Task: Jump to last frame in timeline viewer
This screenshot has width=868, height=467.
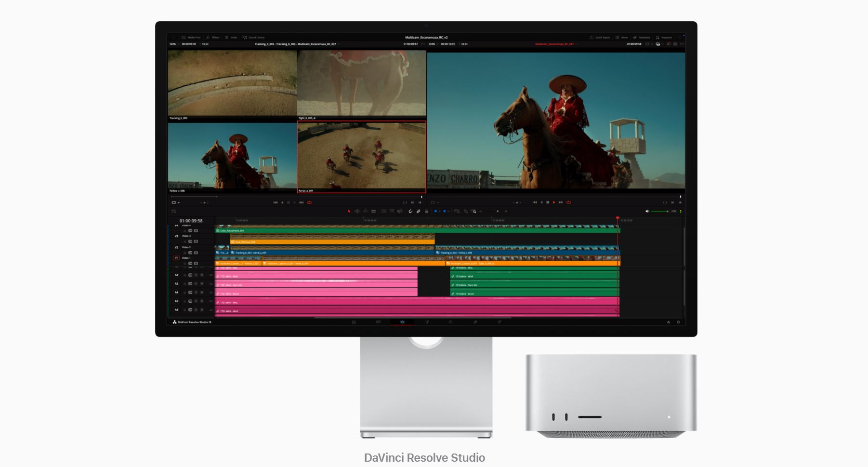Action: 561,202
